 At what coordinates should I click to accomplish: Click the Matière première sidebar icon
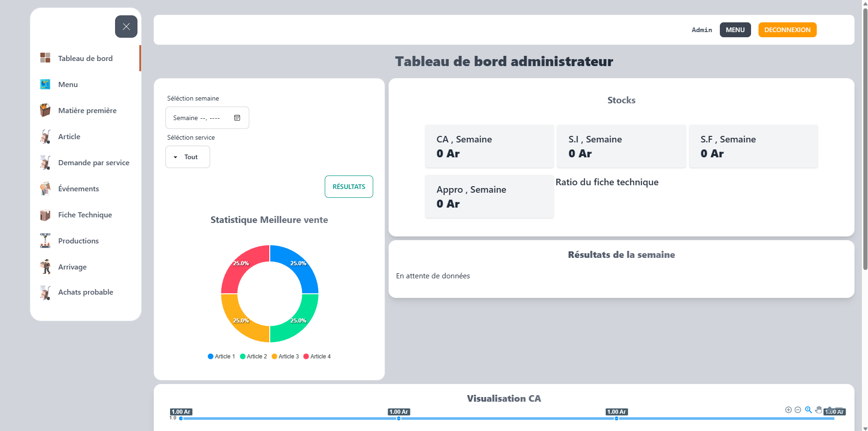coord(45,110)
